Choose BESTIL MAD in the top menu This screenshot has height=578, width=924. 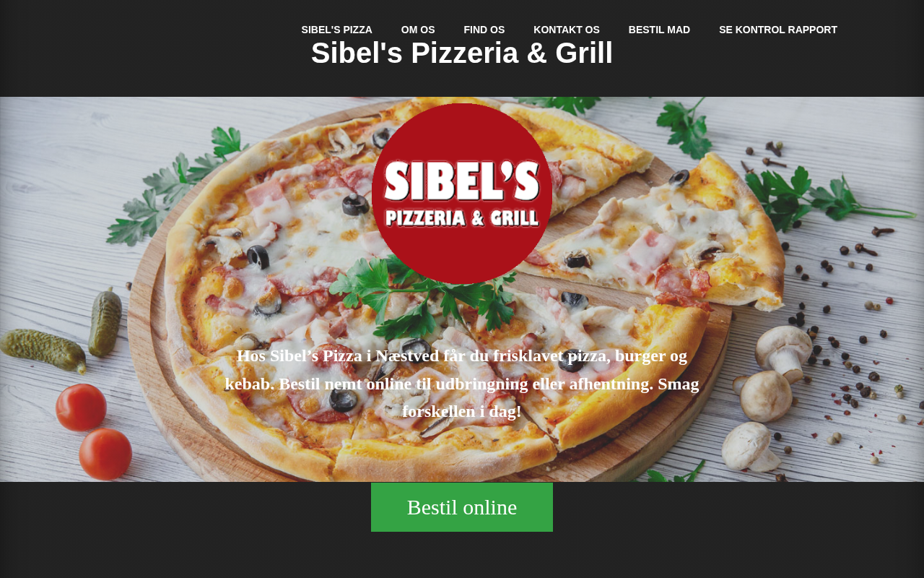pos(659,30)
